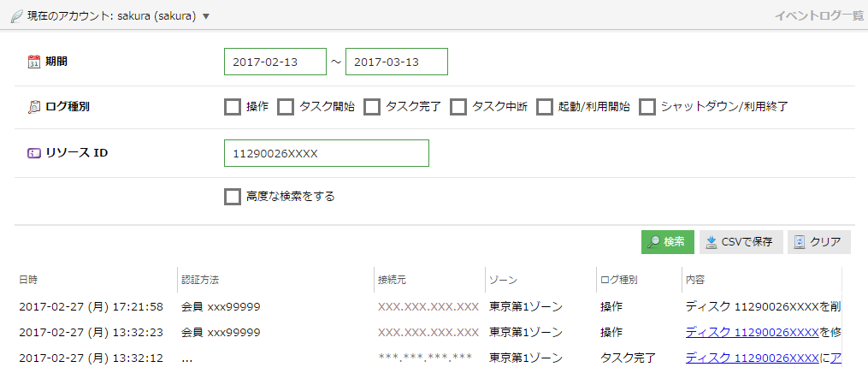The image size is (868, 367).
Task: Open the account switcher dropdown arrow
Action: [x=206, y=16]
